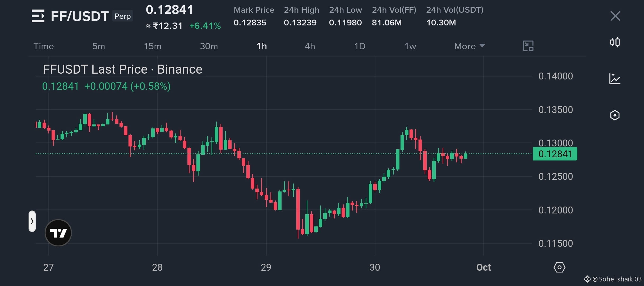The width and height of the screenshot is (644, 286).
Task: Click the Perp contract type badge
Action: tap(122, 16)
